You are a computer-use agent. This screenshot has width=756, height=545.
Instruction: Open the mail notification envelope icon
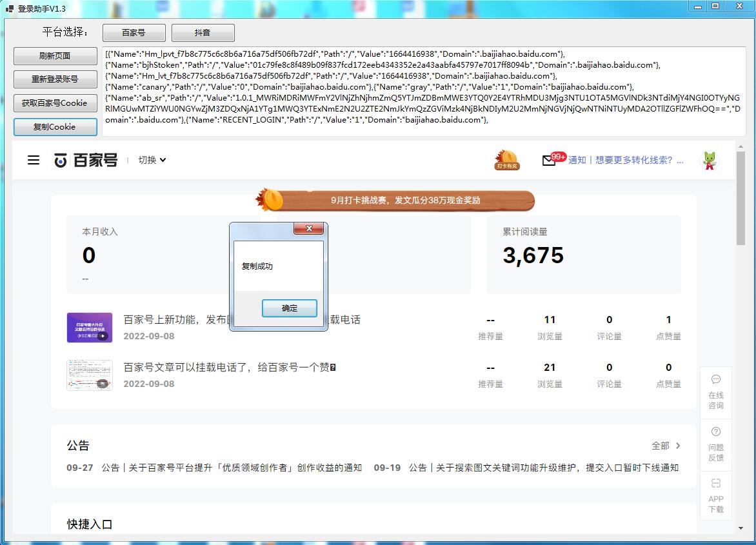click(x=549, y=161)
